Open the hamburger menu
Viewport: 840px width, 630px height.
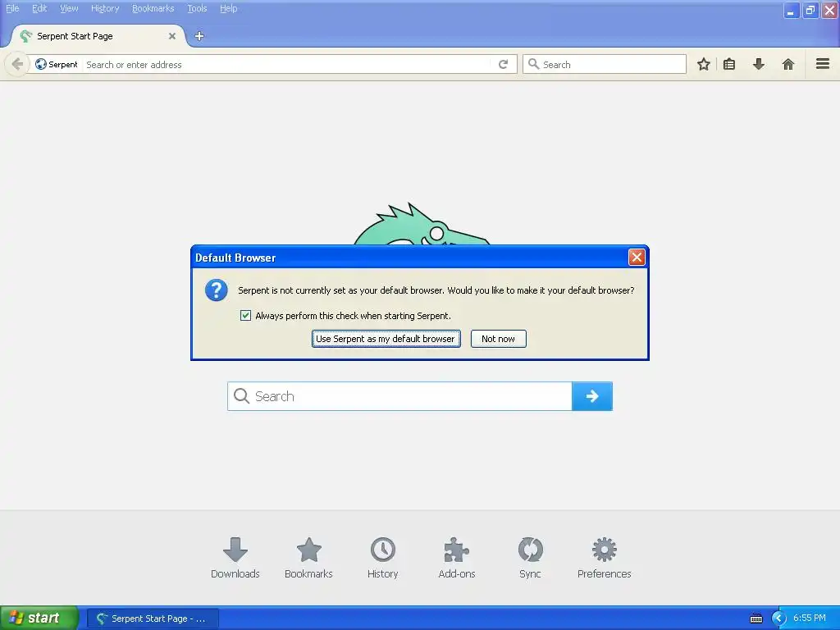tap(822, 64)
